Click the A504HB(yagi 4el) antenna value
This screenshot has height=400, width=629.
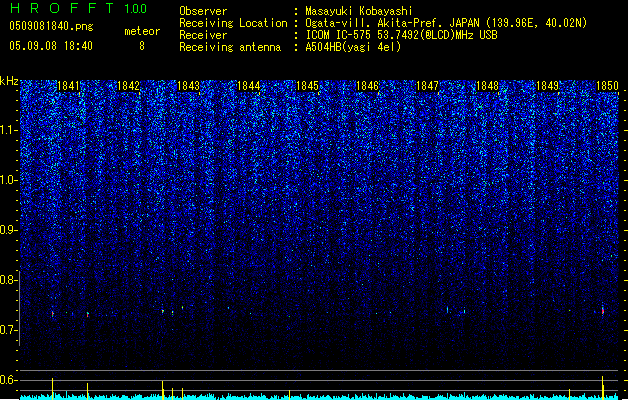tap(353, 47)
